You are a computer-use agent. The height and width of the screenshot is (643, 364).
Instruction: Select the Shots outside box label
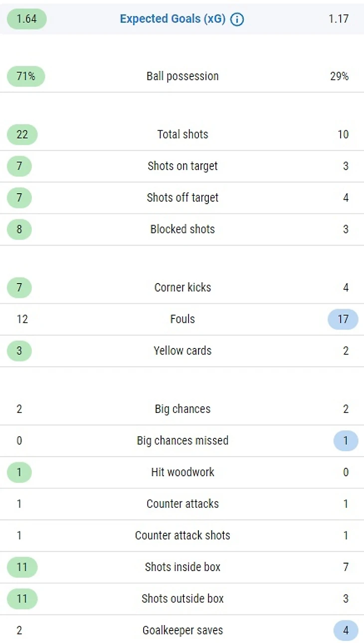coord(182,599)
